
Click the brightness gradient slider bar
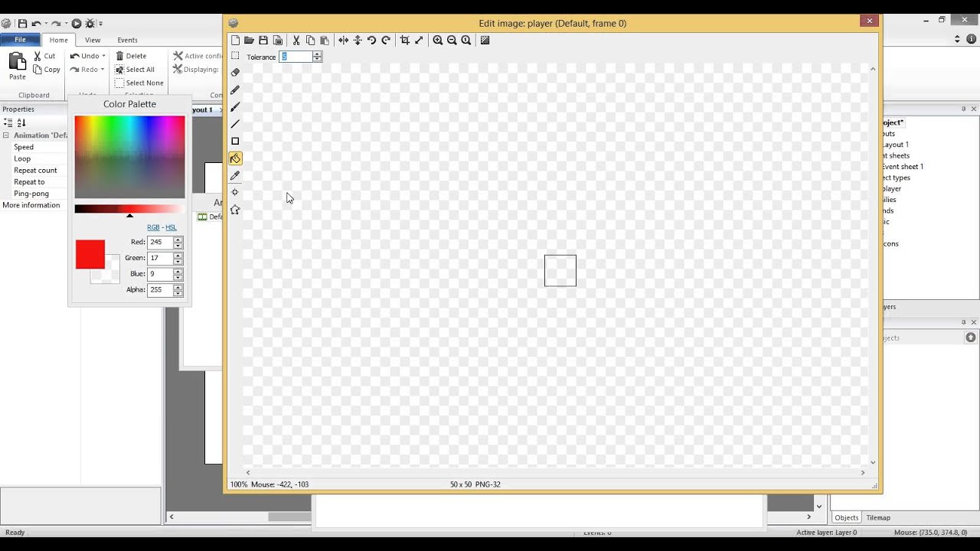[x=129, y=209]
